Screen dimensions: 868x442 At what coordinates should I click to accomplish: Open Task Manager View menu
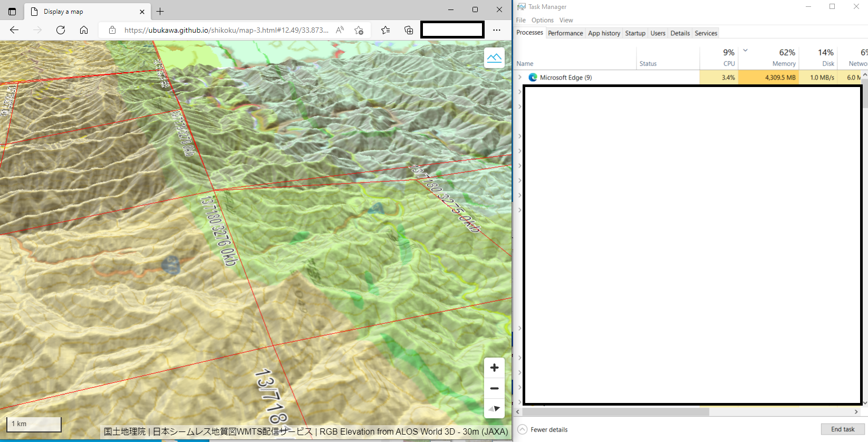[x=566, y=20]
